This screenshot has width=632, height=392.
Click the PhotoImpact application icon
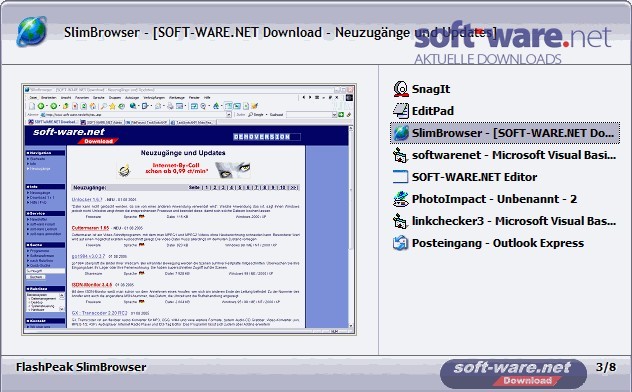pos(401,199)
